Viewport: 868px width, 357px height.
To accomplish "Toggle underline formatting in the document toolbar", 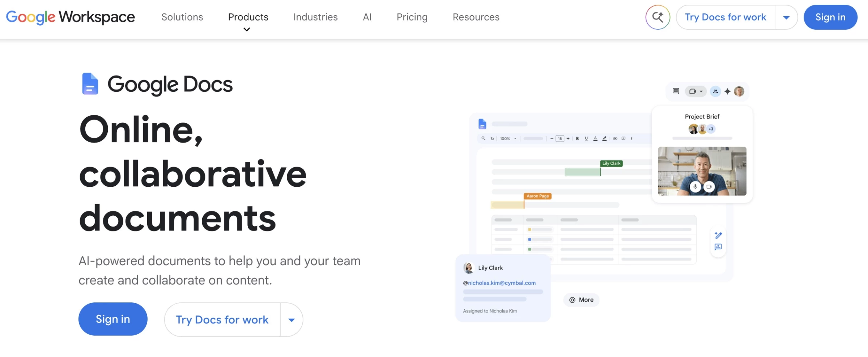I will 586,138.
